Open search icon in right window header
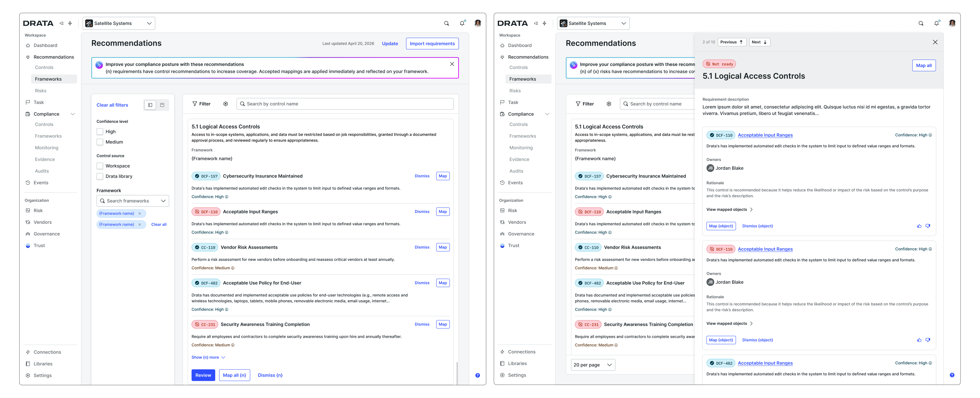This screenshot has width=980, height=398. (921, 23)
